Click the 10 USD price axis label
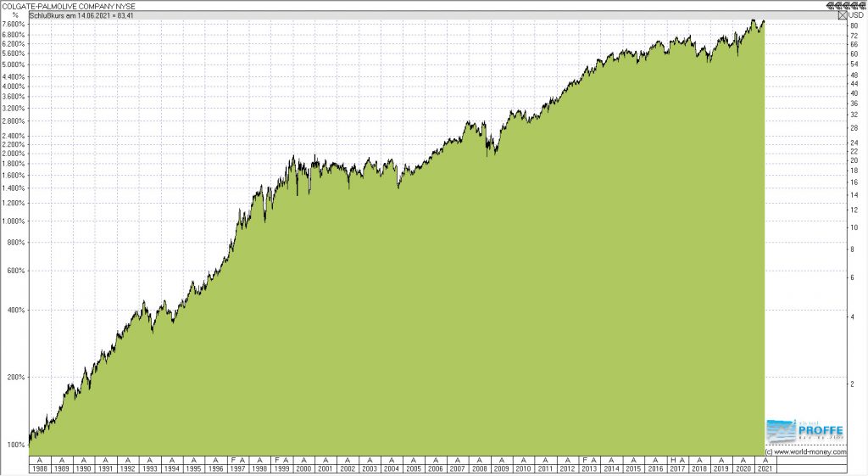The width and height of the screenshot is (868, 476). coord(854,227)
